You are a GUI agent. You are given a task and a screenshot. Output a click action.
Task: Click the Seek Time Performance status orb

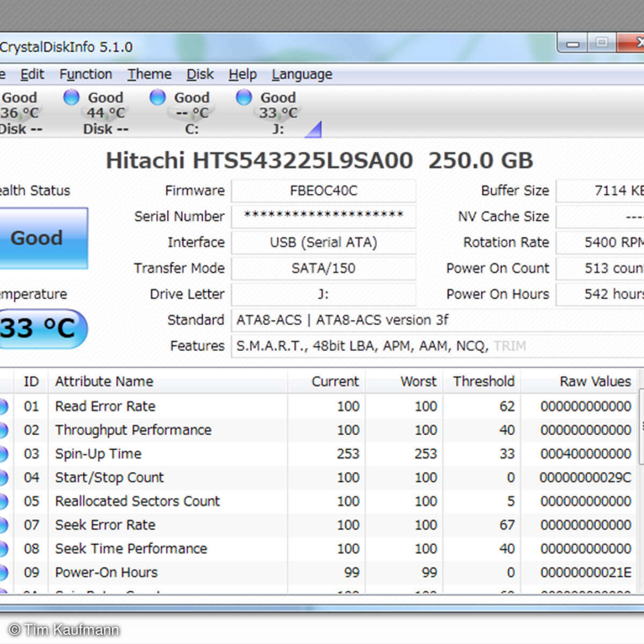pos(3,548)
